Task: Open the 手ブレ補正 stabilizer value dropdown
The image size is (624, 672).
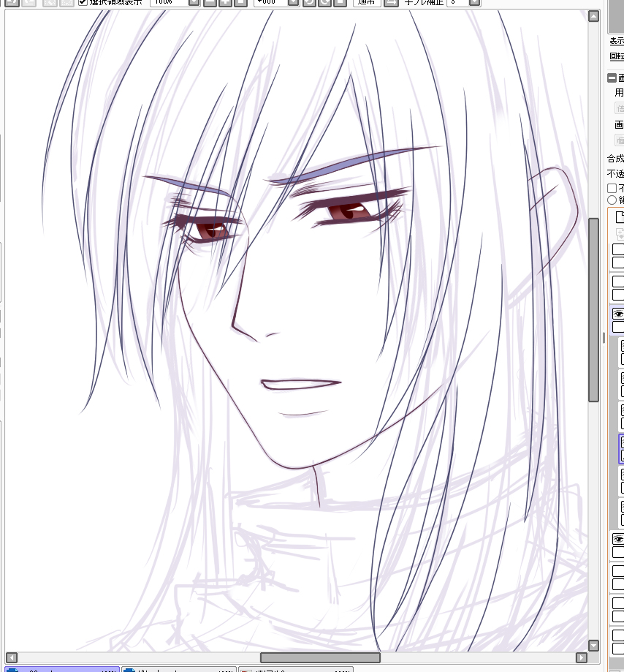Action: click(x=474, y=2)
